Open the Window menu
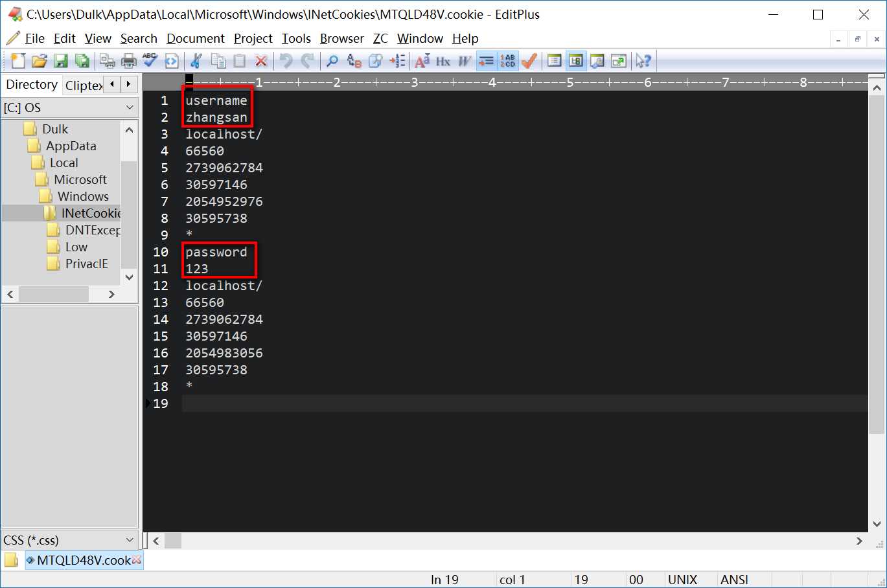The image size is (887, 588). 420,39
